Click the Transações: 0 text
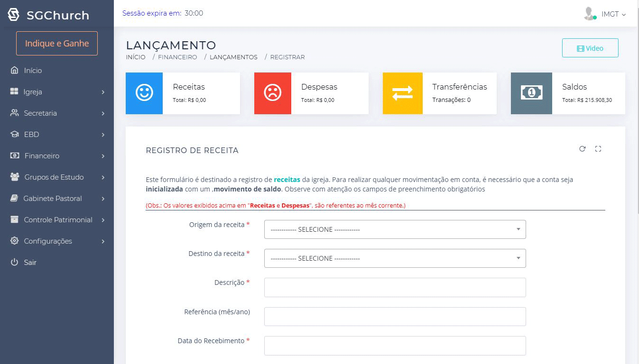Viewport: 639px width, 364px height. point(451,100)
